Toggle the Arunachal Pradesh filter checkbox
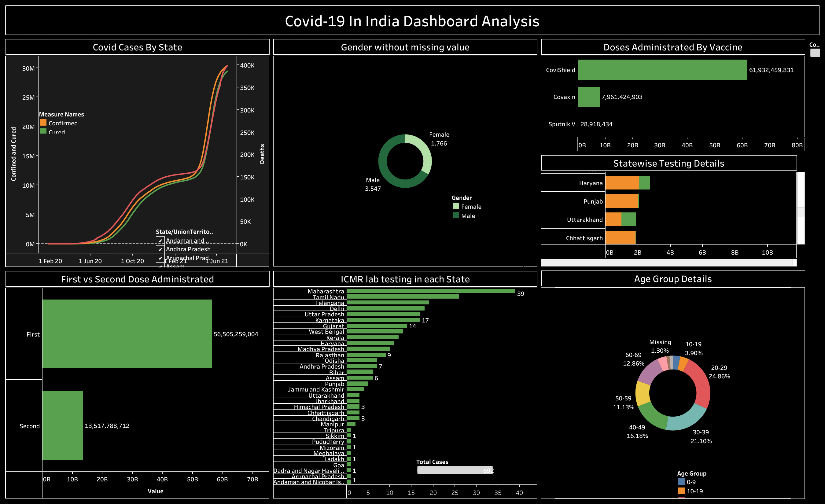This screenshot has height=504, width=825. tap(161, 258)
